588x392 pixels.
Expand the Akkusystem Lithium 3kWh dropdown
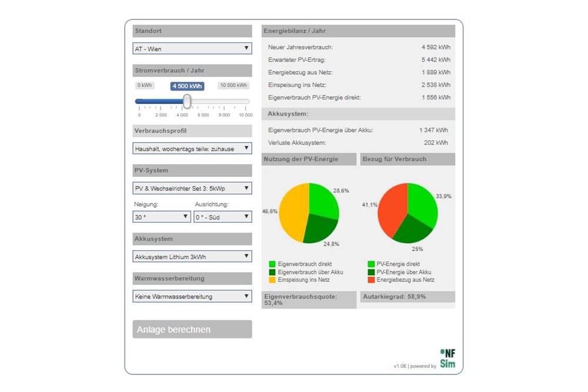(192, 257)
